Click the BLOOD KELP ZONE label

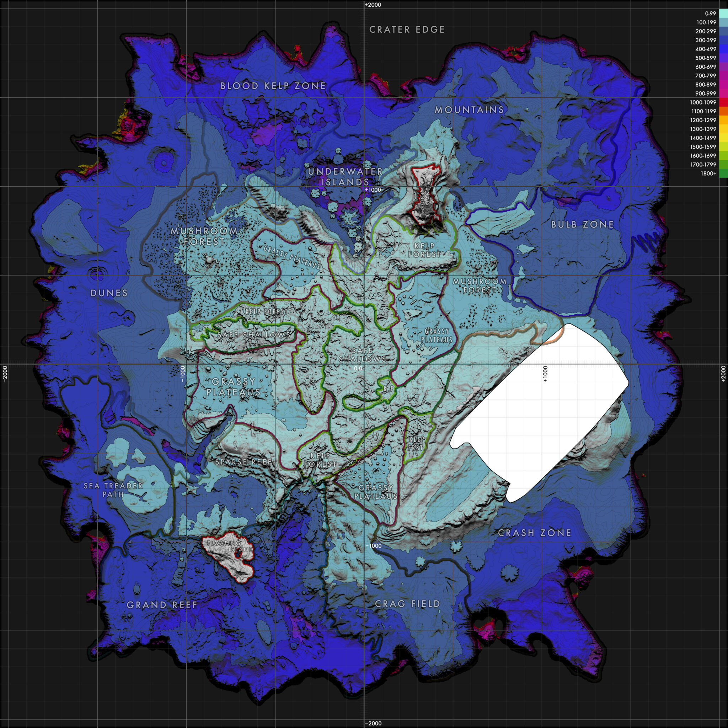point(273,86)
